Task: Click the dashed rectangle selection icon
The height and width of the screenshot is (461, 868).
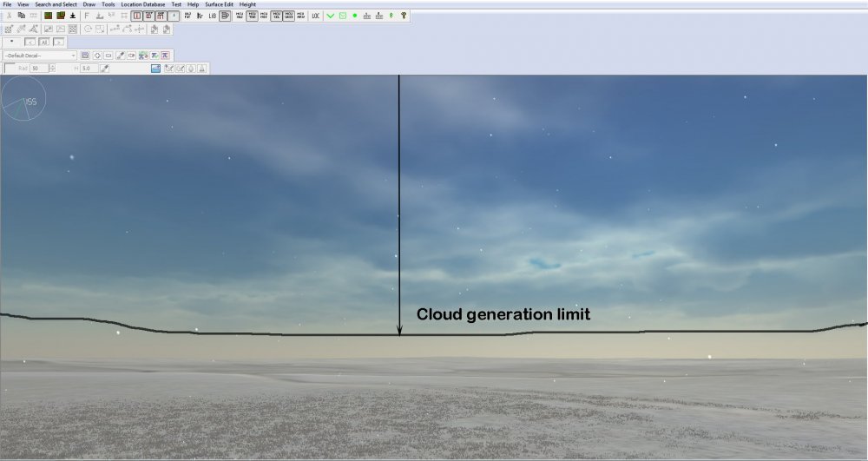Action: click(x=100, y=29)
